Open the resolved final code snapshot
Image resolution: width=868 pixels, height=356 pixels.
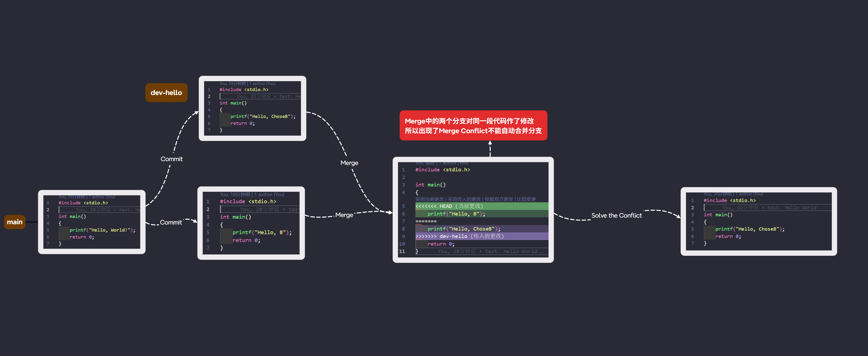[758, 221]
